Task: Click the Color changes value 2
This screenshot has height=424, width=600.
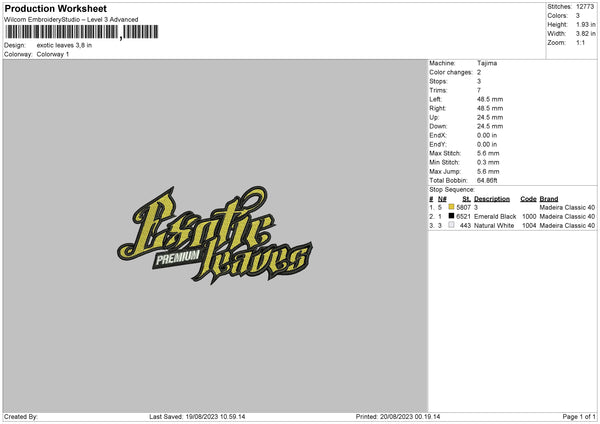Action: (479, 72)
